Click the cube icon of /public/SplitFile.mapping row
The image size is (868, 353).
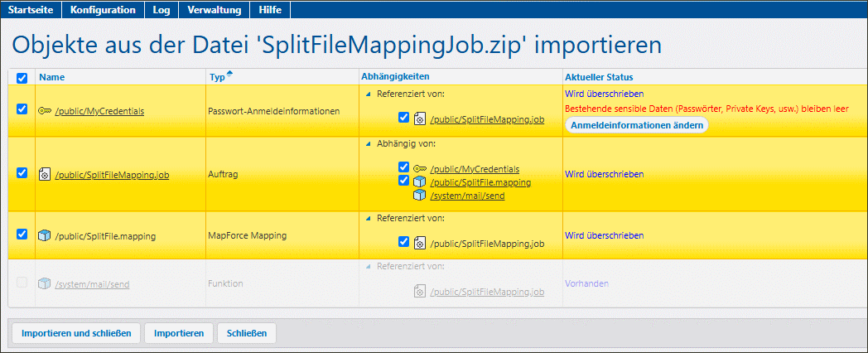pos(45,235)
